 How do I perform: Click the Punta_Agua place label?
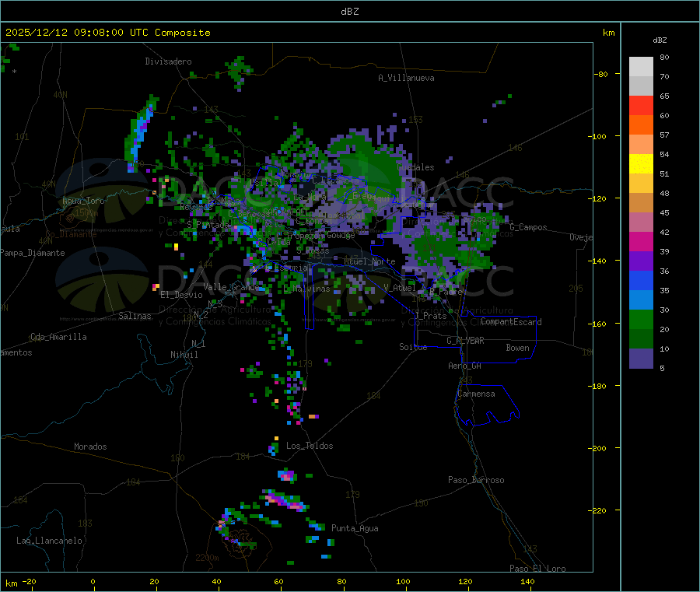(x=355, y=528)
